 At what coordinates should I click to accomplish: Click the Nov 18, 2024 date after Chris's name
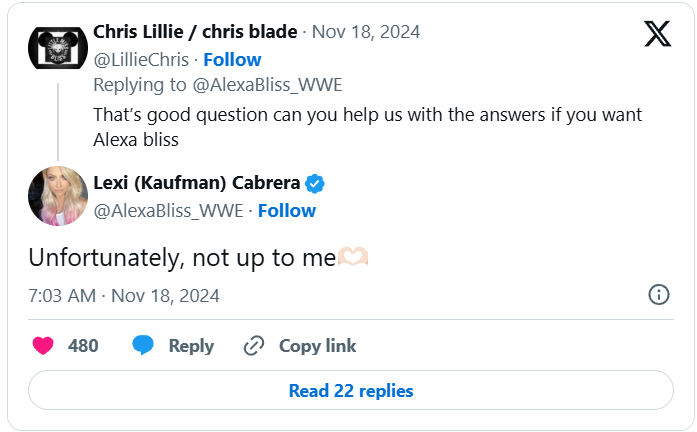[x=365, y=32]
